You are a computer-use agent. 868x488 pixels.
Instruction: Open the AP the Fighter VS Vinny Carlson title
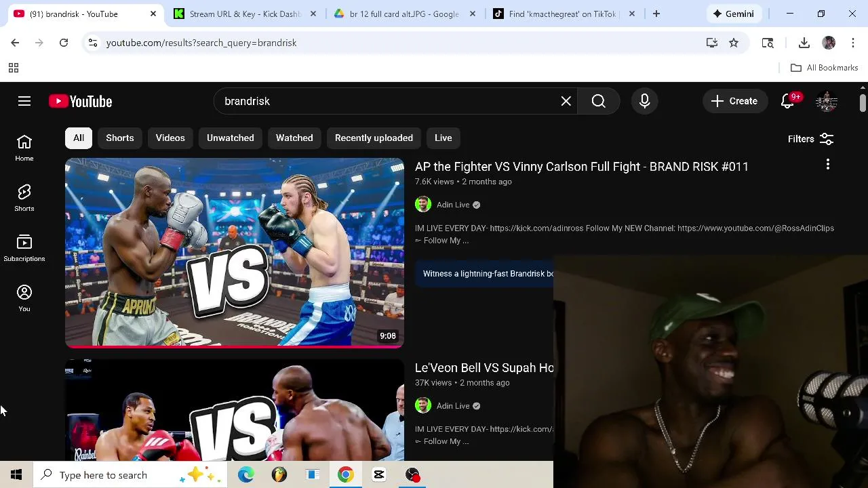582,167
